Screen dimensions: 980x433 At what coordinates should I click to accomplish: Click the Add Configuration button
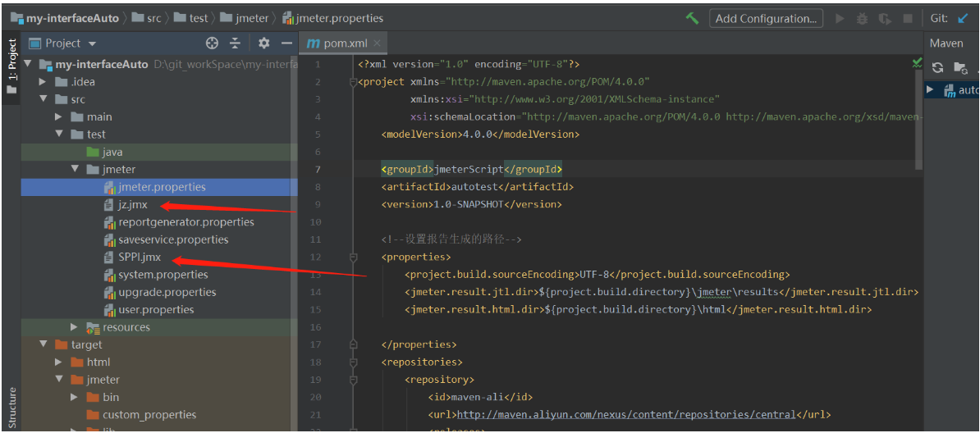click(x=765, y=18)
